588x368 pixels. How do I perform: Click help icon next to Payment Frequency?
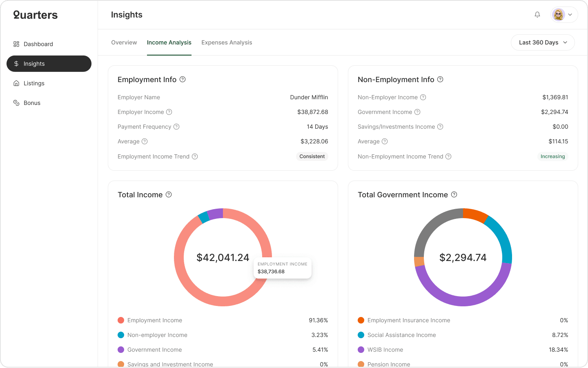coord(176,127)
